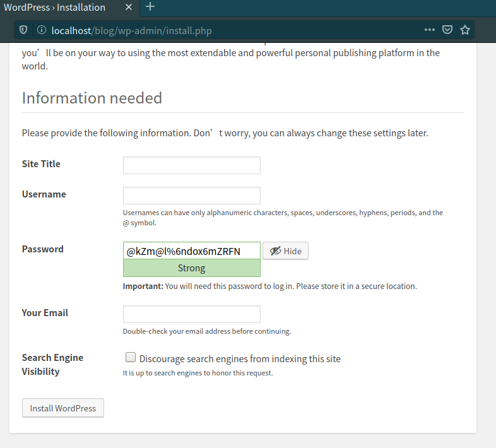Close the WordPress Installation tab
This screenshot has height=448, width=496.
129,8
